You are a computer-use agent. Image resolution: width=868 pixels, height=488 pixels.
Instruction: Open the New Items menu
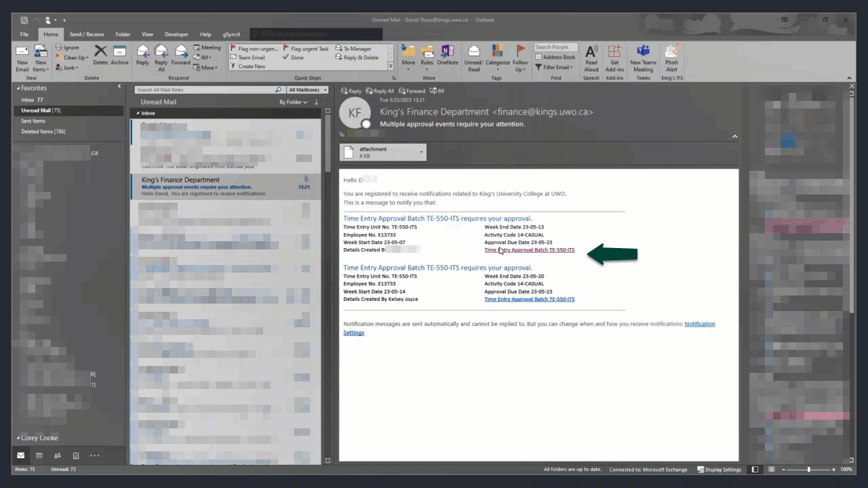click(x=40, y=58)
